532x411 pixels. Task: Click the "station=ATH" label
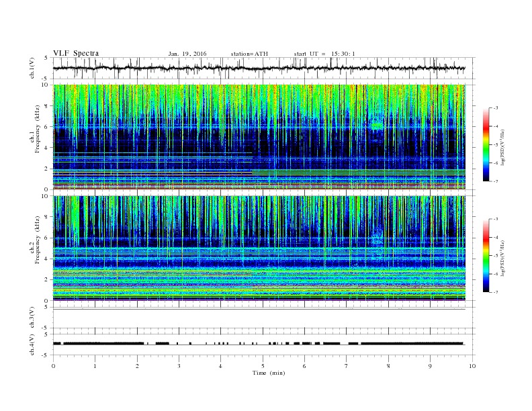[x=249, y=54]
